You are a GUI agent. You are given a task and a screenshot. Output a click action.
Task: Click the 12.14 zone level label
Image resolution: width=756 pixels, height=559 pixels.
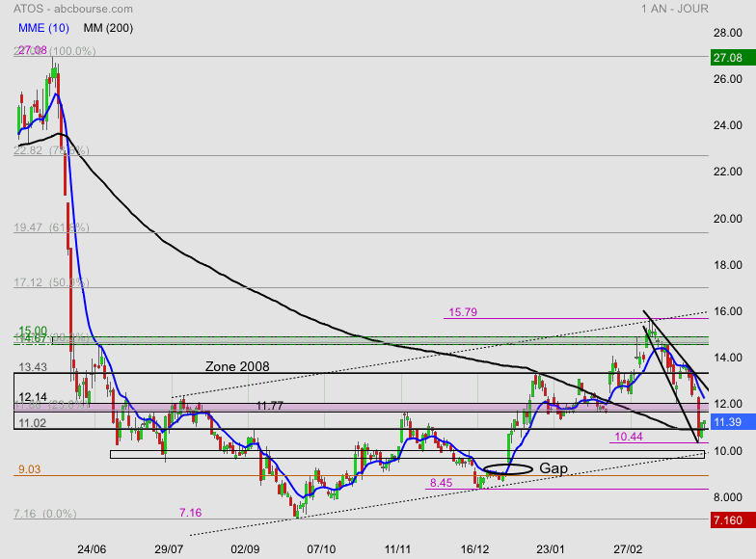point(33,397)
